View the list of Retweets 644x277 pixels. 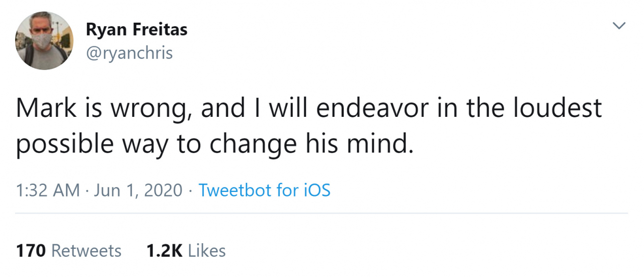(x=87, y=250)
